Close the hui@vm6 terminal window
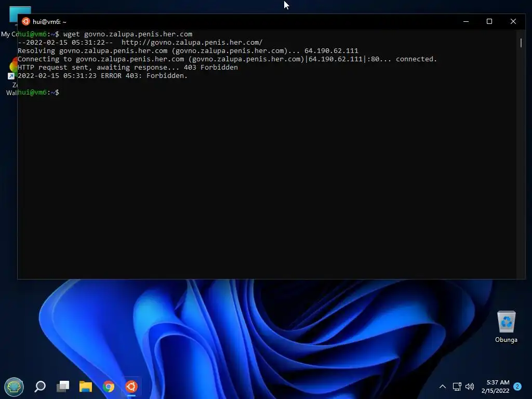Viewport: 532px width, 399px height. (x=513, y=21)
